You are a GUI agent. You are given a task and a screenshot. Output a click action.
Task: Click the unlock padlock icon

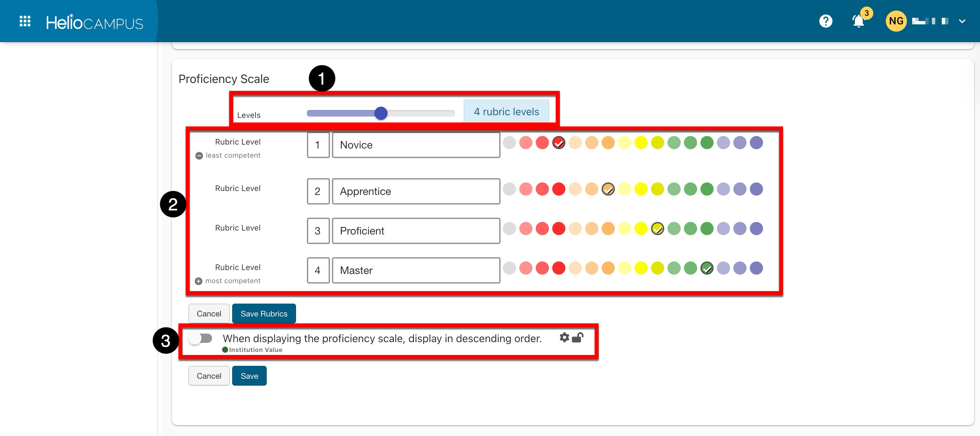578,338
